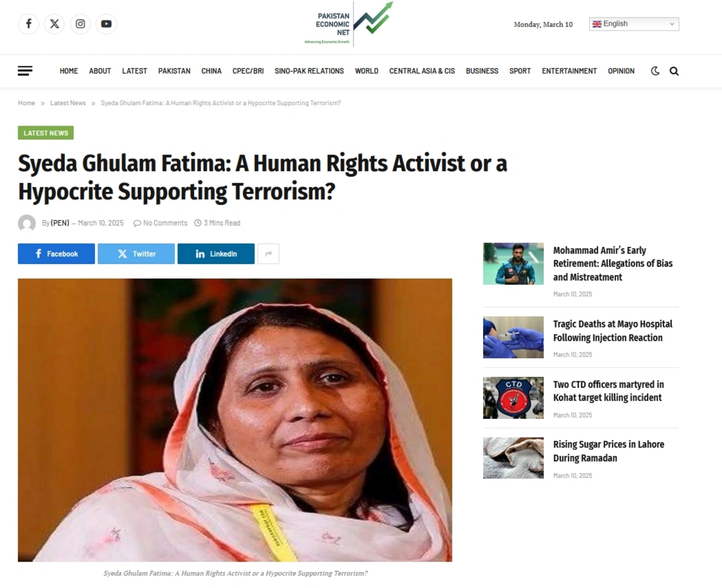The height and width of the screenshot is (588, 722).
Task: Open the X social icon in header
Action: (x=54, y=24)
